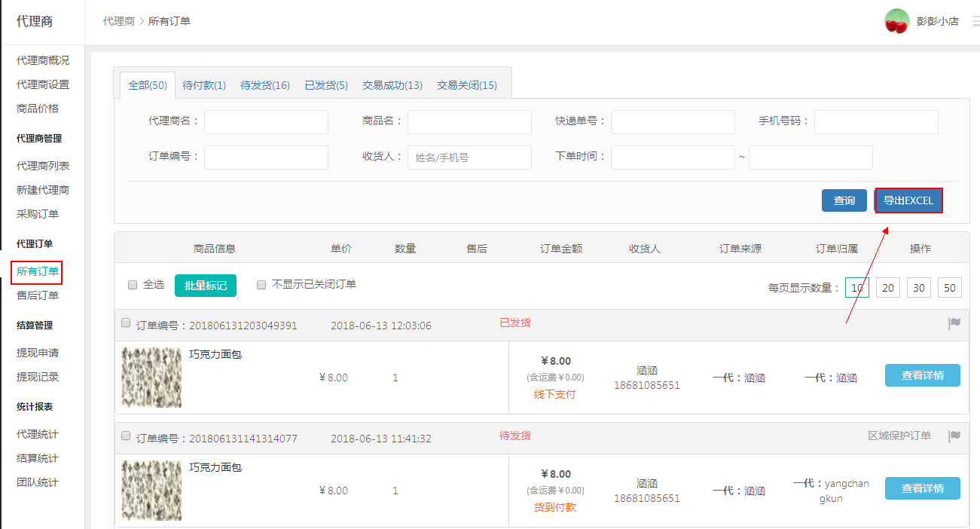Tick checkbox for order 201806131203049391

coord(126,323)
